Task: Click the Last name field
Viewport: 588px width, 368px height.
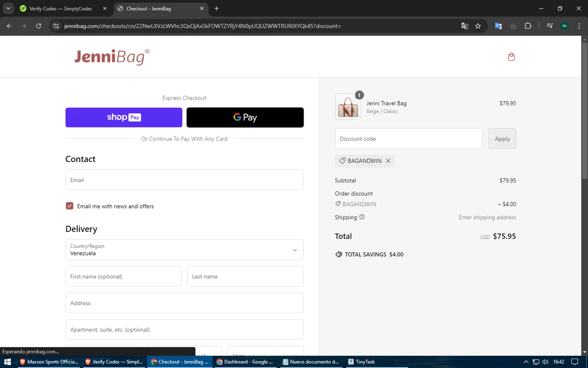Action: (x=245, y=276)
